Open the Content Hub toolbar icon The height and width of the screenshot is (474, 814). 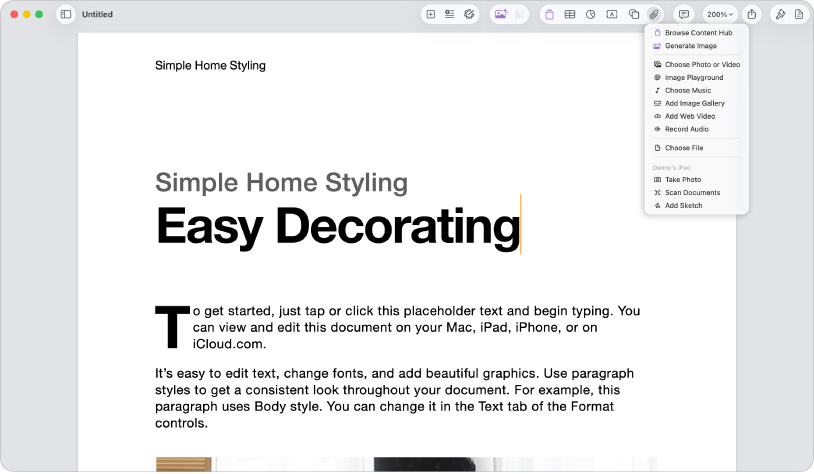coord(550,15)
